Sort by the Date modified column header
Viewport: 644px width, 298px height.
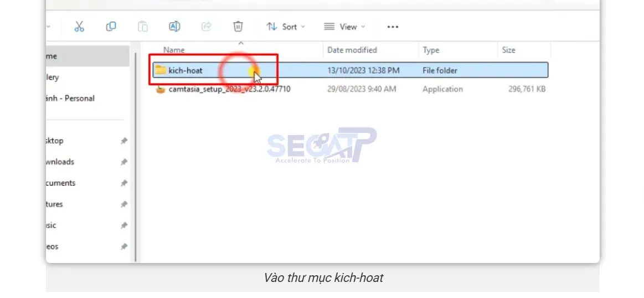click(x=352, y=50)
